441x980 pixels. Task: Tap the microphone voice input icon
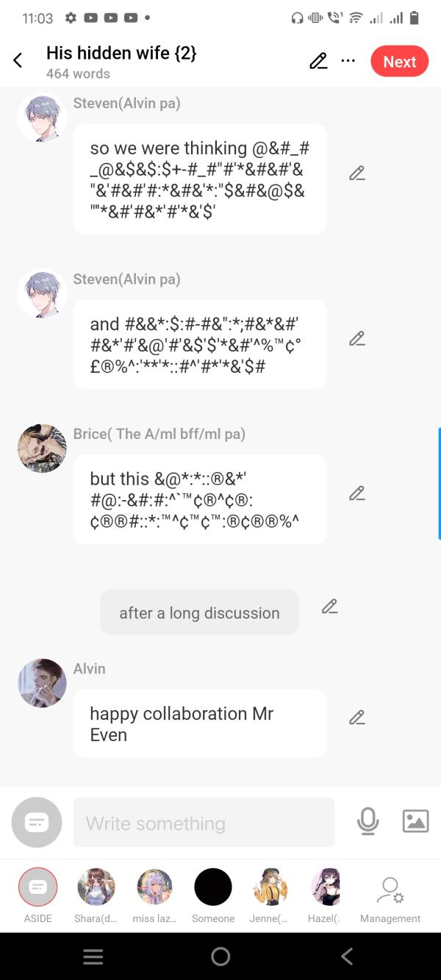pyautogui.click(x=367, y=821)
